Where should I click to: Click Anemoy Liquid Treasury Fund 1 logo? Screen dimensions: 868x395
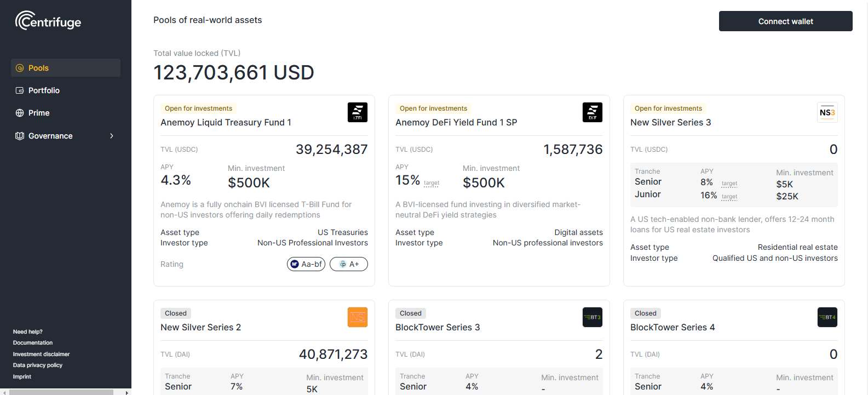[x=358, y=112]
